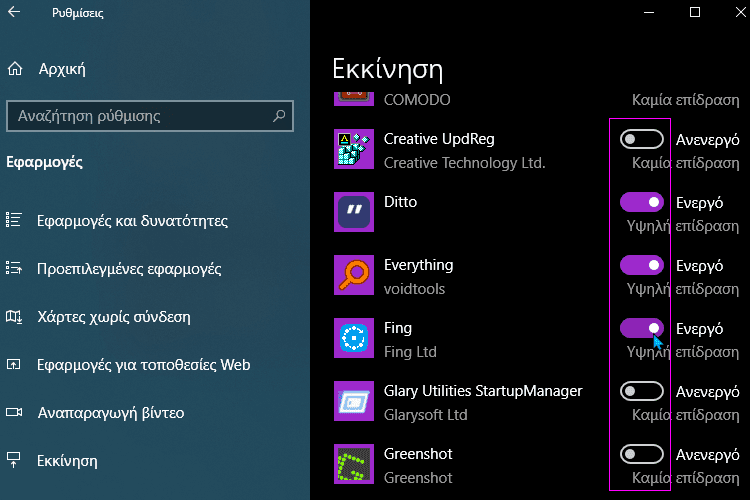Click the Εκκίνηση page heading

[x=387, y=69]
